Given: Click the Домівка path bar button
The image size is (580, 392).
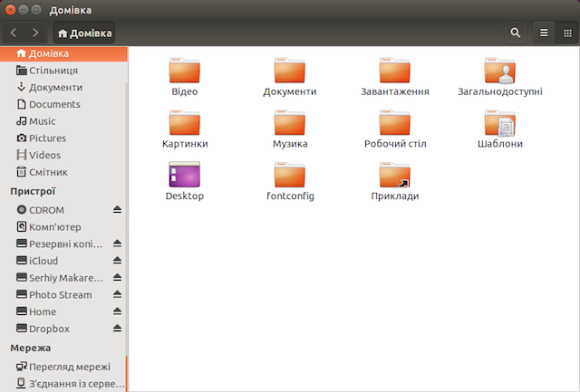Looking at the screenshot, I should point(84,33).
